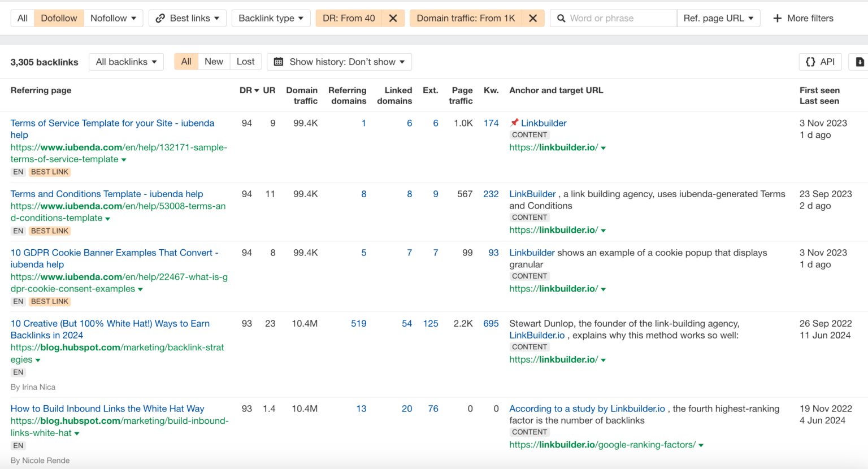Sort by the UR column header

[269, 90]
